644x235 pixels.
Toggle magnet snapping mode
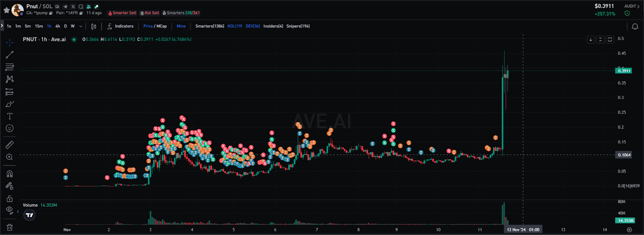(10, 174)
